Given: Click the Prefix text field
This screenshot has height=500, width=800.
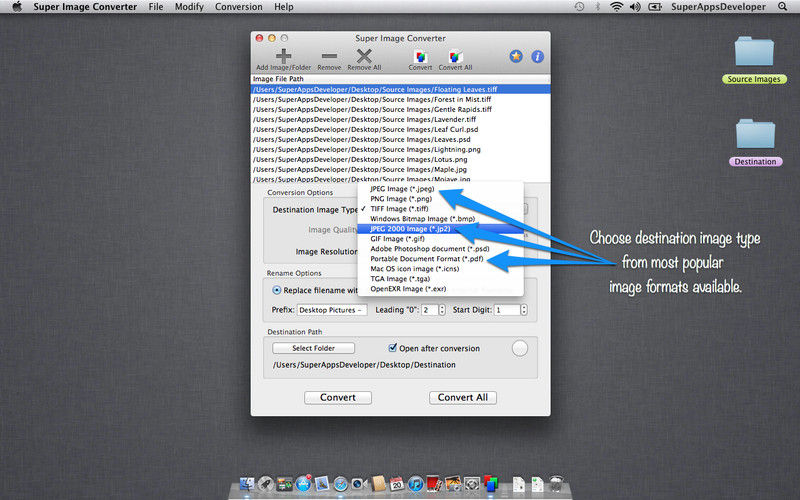Looking at the screenshot, I should click(x=332, y=310).
